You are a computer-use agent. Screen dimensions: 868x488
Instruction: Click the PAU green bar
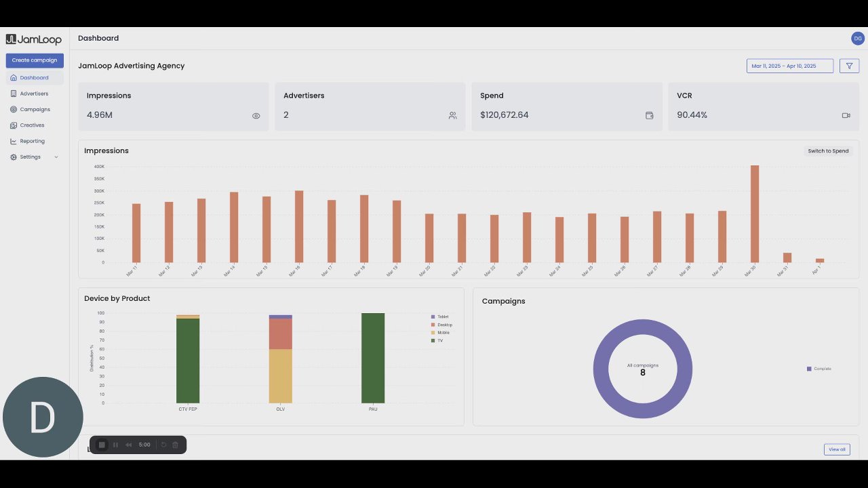pyautogui.click(x=373, y=358)
